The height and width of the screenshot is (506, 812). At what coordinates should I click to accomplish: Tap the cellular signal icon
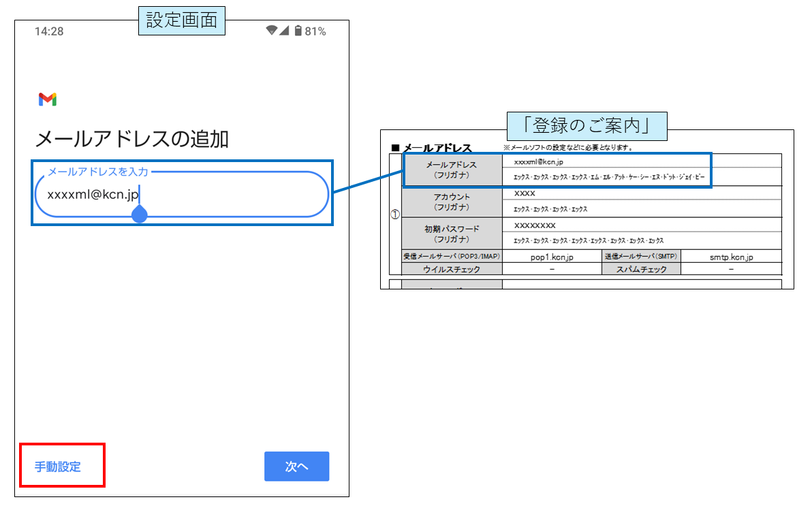pyautogui.click(x=284, y=31)
